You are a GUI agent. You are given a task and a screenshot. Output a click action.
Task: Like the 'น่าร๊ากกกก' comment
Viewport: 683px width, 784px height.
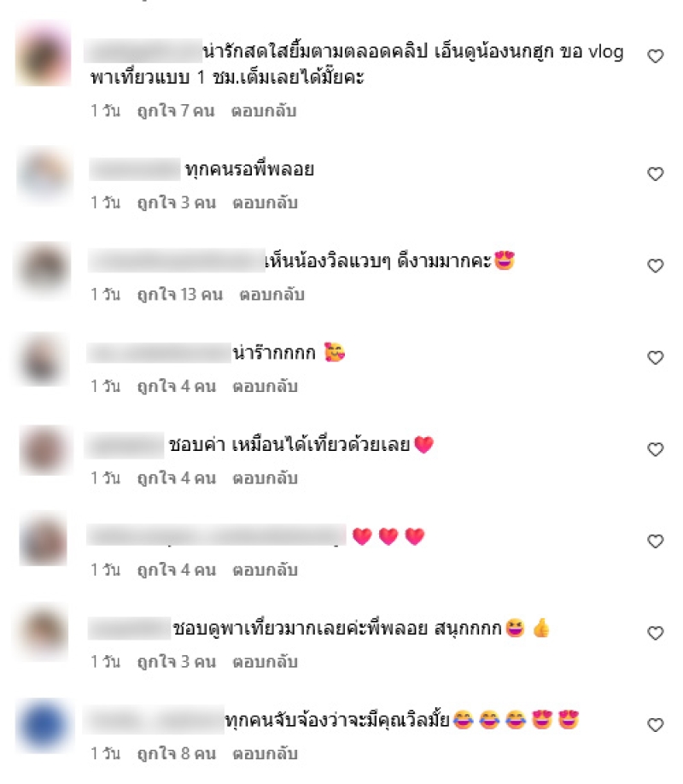point(655,358)
